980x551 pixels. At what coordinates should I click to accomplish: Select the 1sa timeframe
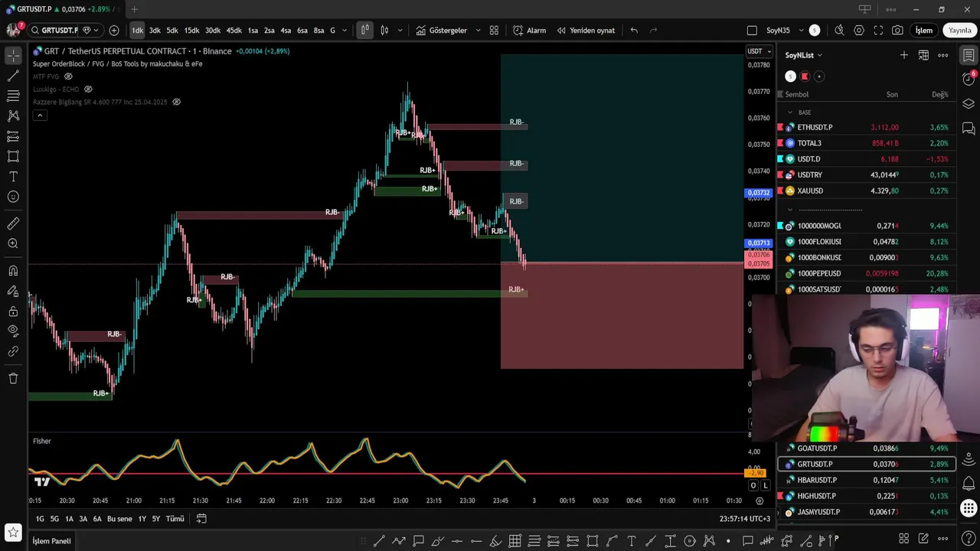(x=253, y=31)
